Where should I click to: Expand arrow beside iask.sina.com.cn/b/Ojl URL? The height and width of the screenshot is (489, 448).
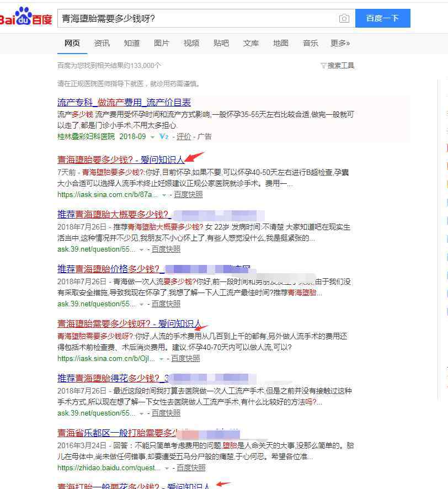[x=161, y=359]
